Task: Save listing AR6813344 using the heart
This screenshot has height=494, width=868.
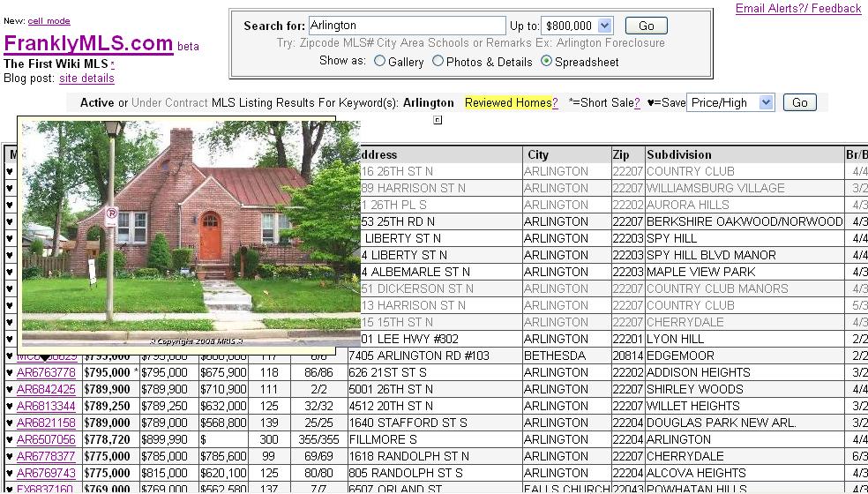Action: (x=10, y=406)
